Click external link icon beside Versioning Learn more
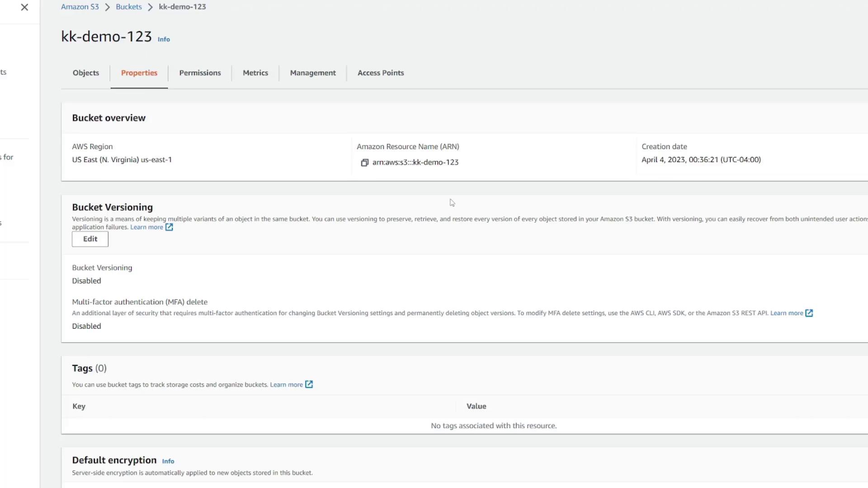The image size is (868, 488). tap(169, 227)
